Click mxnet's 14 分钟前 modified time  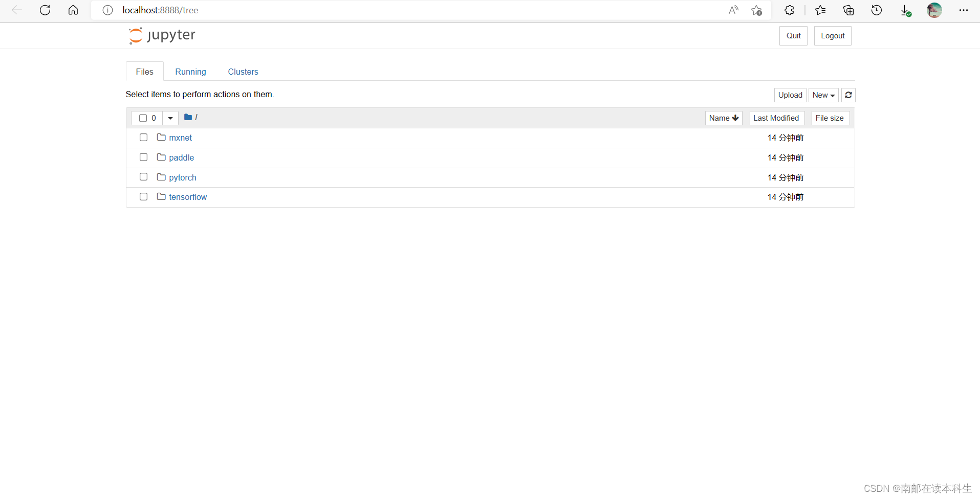(x=786, y=138)
